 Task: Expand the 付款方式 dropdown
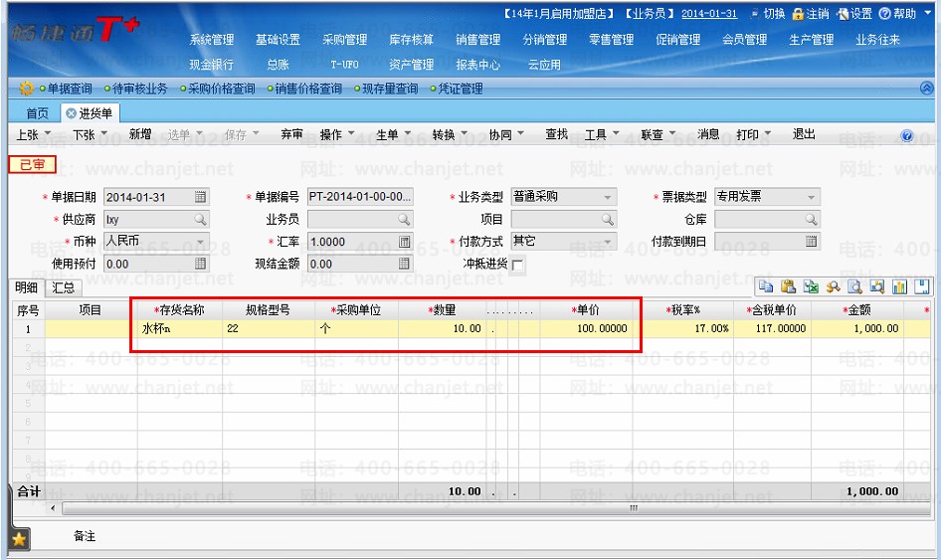pos(608,242)
